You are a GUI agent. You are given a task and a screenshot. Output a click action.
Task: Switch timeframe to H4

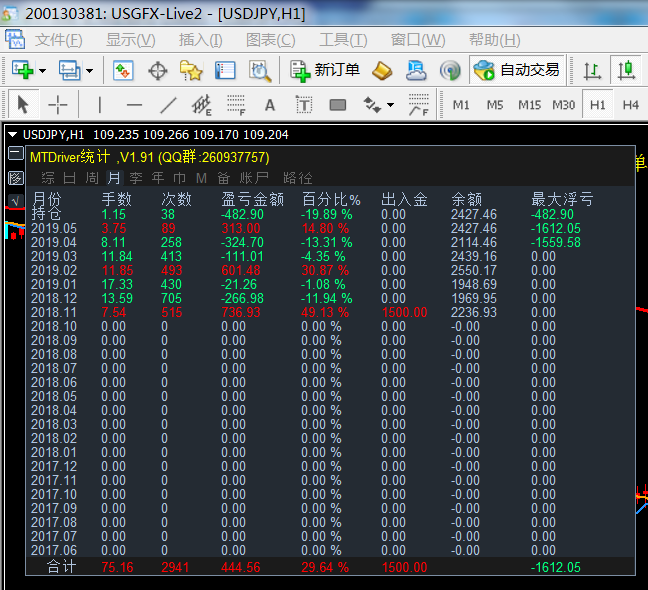[x=631, y=105]
